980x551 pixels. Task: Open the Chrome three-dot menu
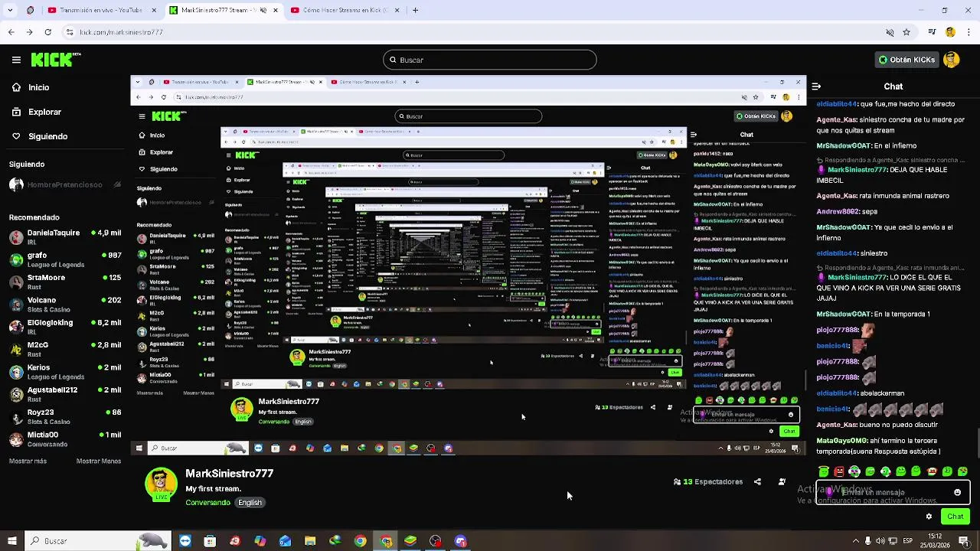(969, 32)
